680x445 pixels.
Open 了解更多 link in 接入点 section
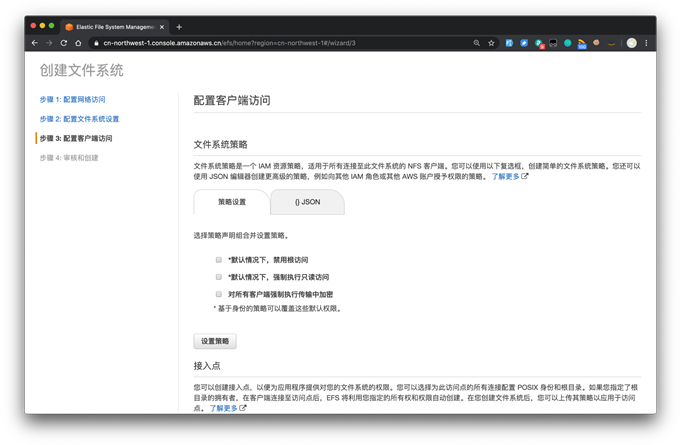tap(223, 408)
